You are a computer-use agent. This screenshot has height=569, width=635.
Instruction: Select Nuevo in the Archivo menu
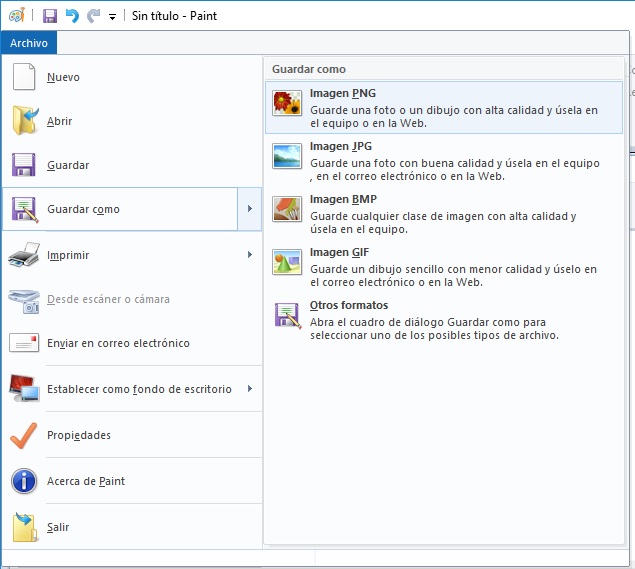click(132, 77)
